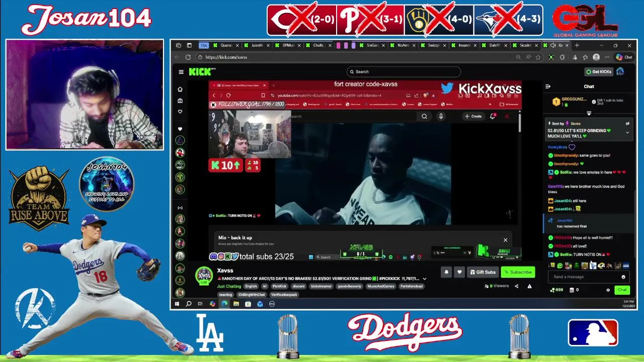
Task: Toggle notifications bell for Xavss
Action: pyautogui.click(x=446, y=272)
